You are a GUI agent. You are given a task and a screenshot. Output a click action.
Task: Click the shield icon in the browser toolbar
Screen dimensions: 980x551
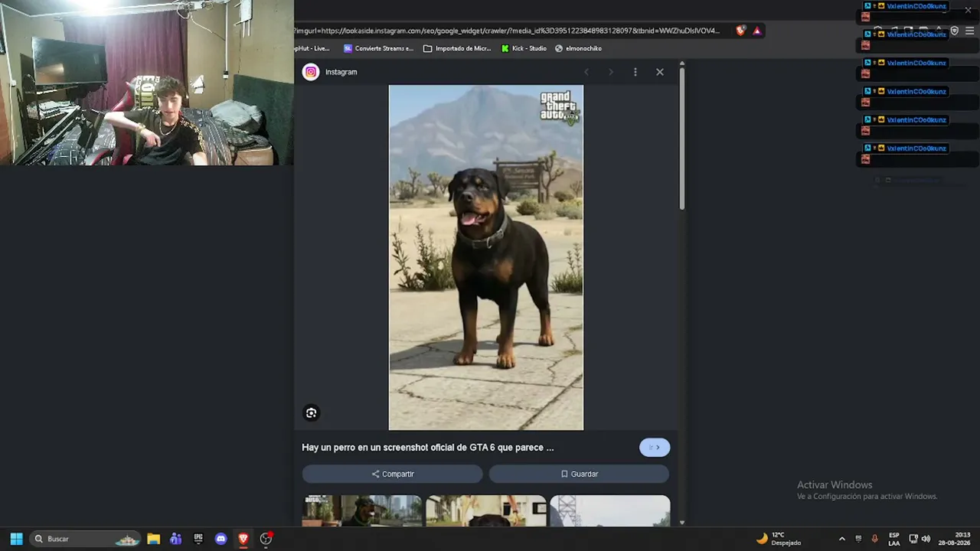(955, 31)
